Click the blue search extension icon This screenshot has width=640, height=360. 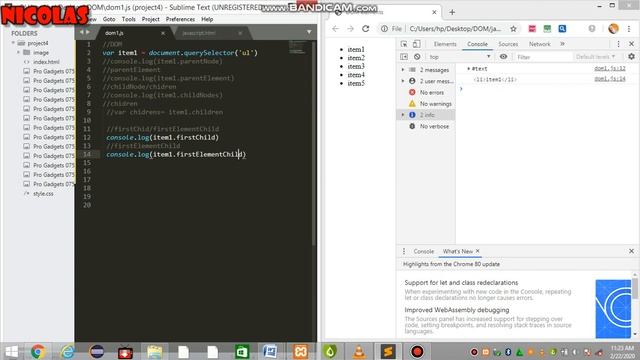(x=562, y=29)
